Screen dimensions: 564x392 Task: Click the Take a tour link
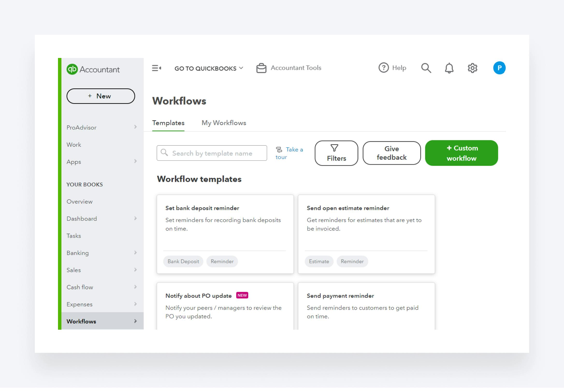click(x=289, y=153)
